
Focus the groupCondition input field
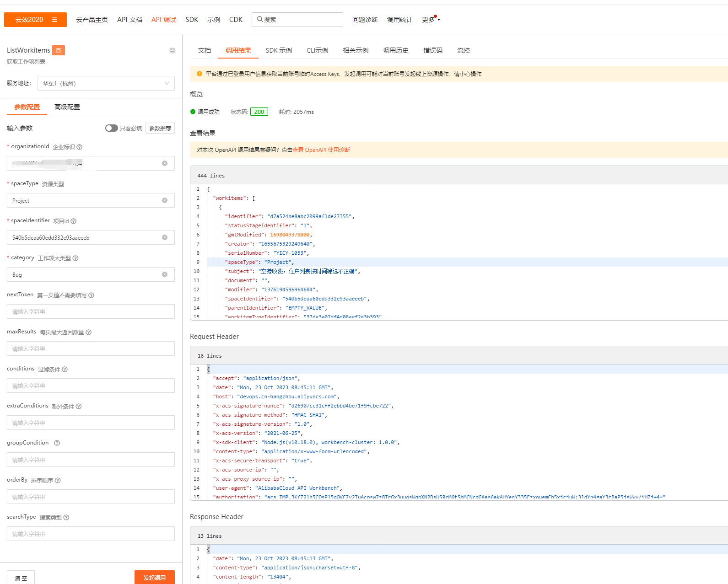coord(91,460)
